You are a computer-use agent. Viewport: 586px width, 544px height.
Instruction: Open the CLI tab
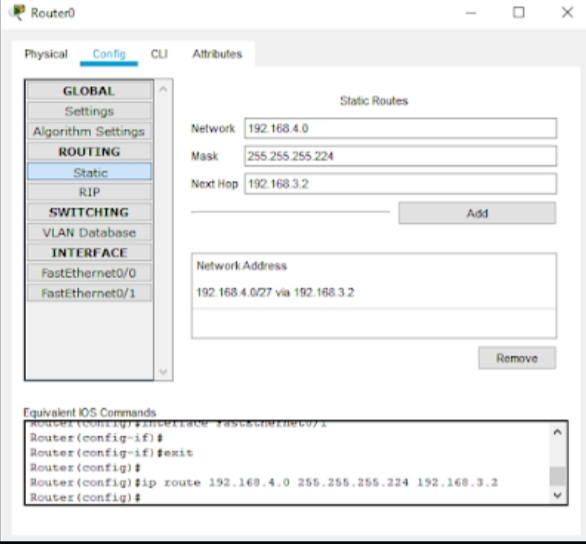click(x=159, y=54)
